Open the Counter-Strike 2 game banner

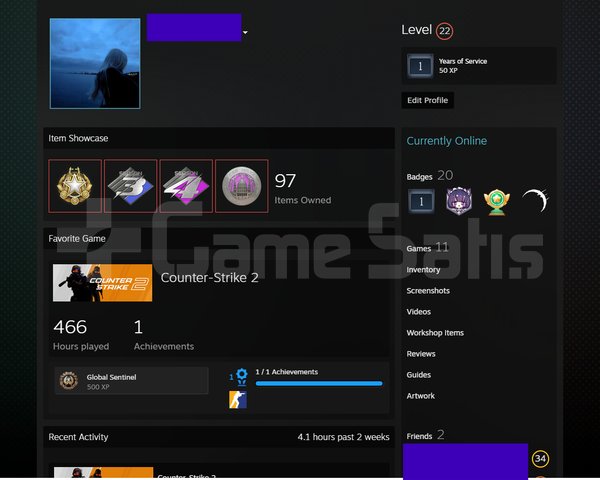[103, 283]
